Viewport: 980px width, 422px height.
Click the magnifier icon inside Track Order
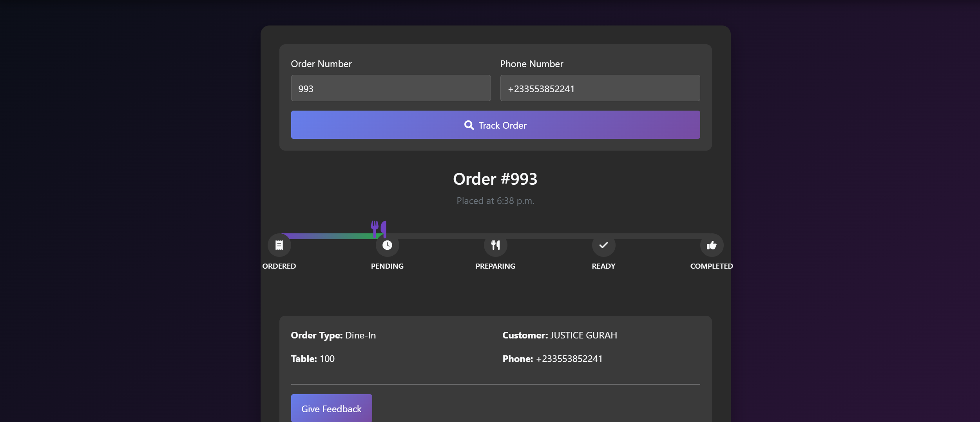[x=469, y=125]
